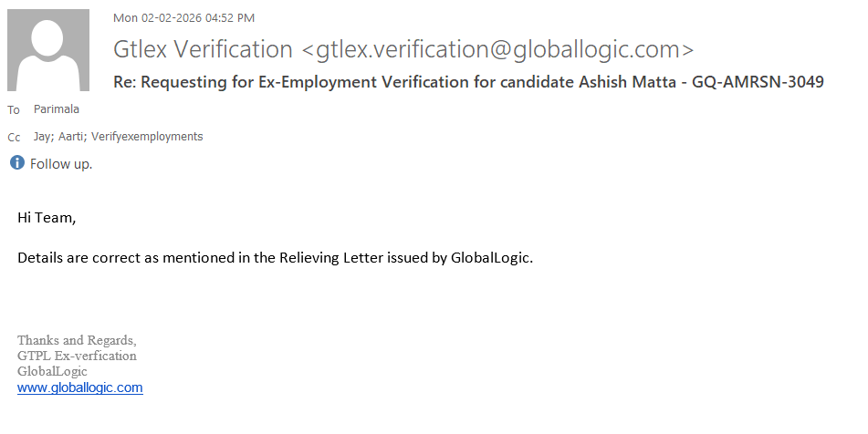
Task: Click the 'To' field label
Action: coord(14,110)
